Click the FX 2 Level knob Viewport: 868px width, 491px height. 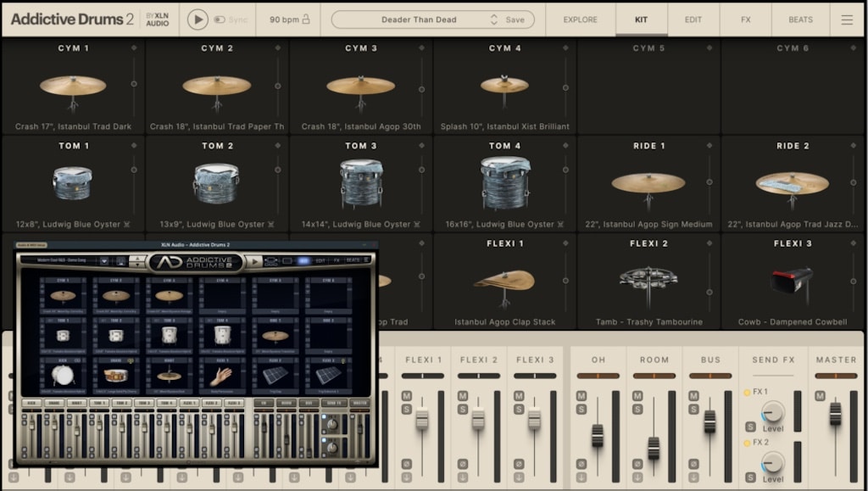pos(772,463)
